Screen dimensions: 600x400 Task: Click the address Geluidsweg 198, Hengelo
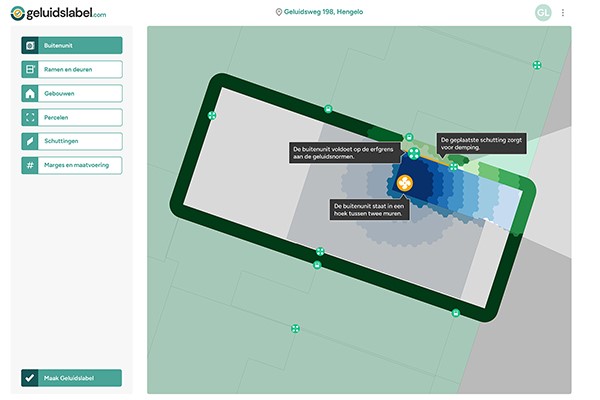pyautogui.click(x=318, y=12)
